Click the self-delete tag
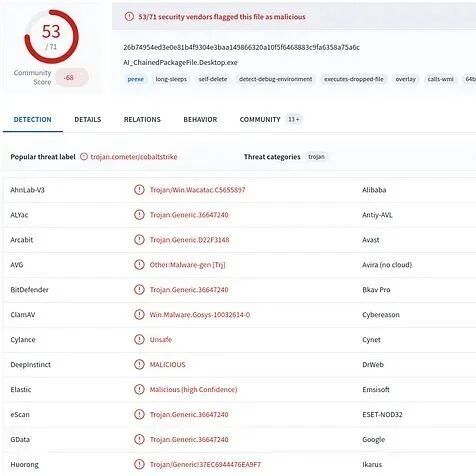Image resolution: width=476 pixels, height=476 pixels. [x=213, y=79]
